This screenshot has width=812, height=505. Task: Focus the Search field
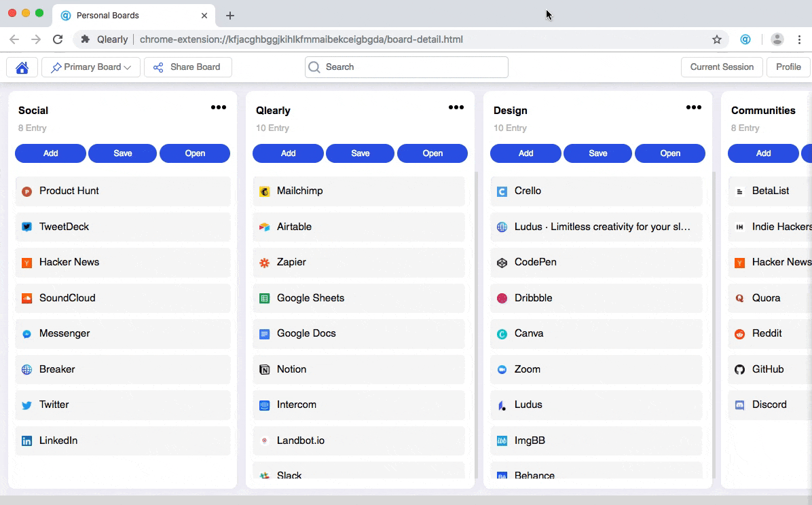click(407, 67)
